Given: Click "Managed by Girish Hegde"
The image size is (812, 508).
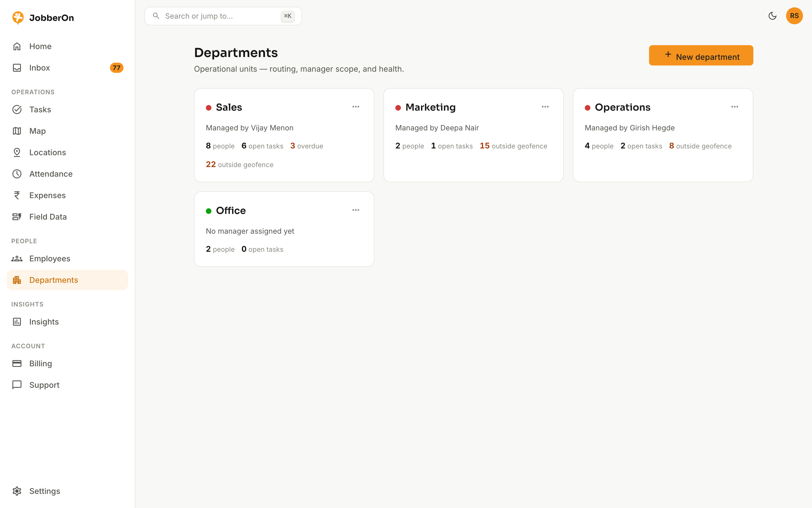Looking at the screenshot, I should tap(630, 128).
